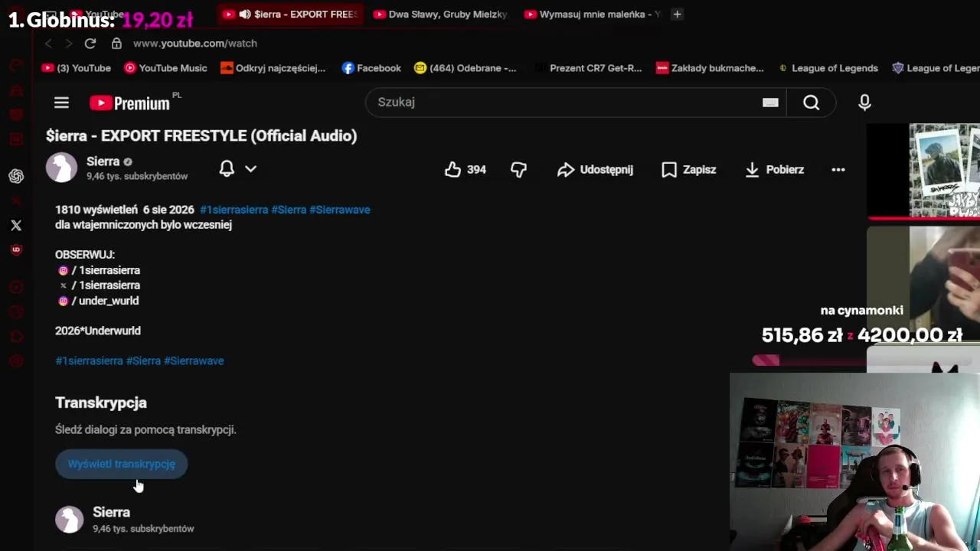
Task: Start voice search with the microphone
Action: click(864, 103)
